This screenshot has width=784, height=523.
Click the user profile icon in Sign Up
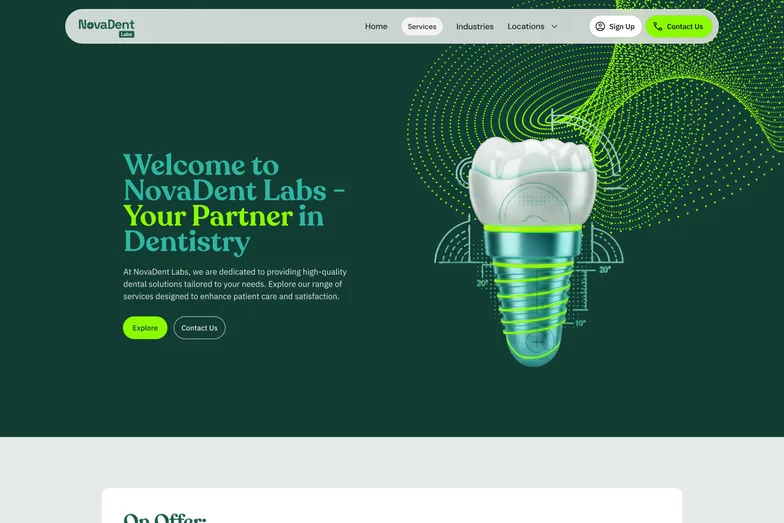[600, 26]
